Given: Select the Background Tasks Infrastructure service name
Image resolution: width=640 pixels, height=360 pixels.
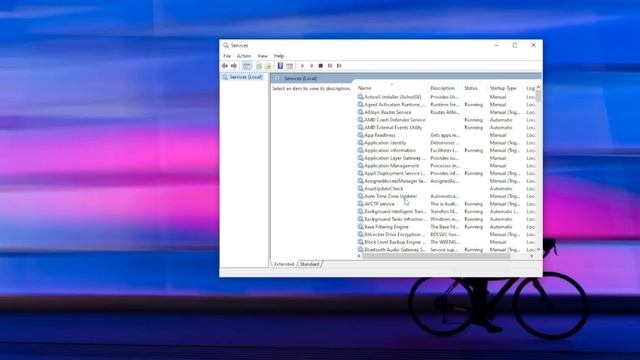Looking at the screenshot, I should (395, 219).
